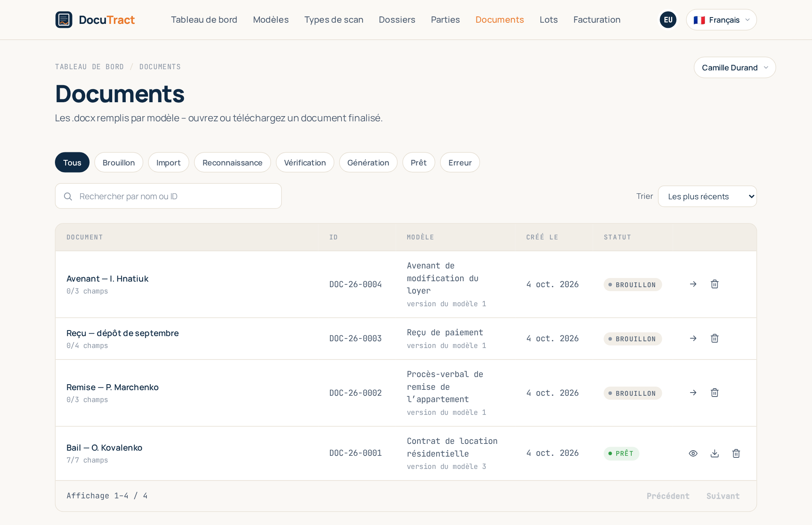
Task: Filter documents by Reconnaissance
Action: click(232, 162)
